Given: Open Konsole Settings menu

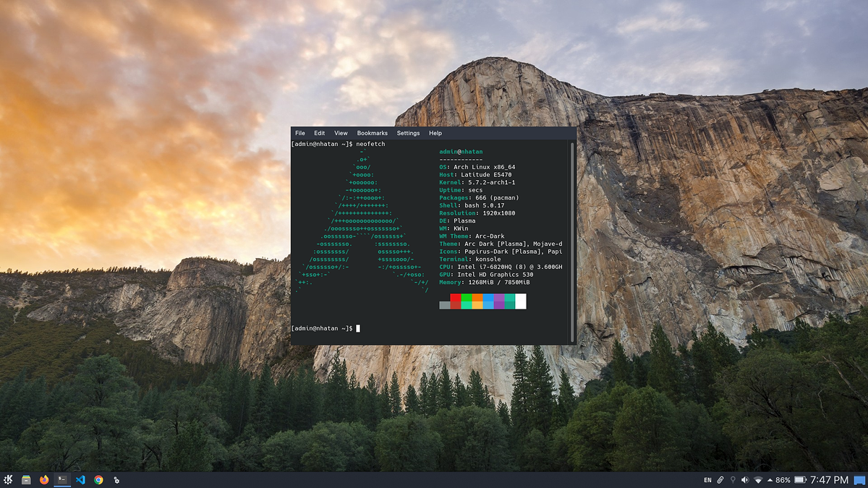Looking at the screenshot, I should [x=408, y=133].
